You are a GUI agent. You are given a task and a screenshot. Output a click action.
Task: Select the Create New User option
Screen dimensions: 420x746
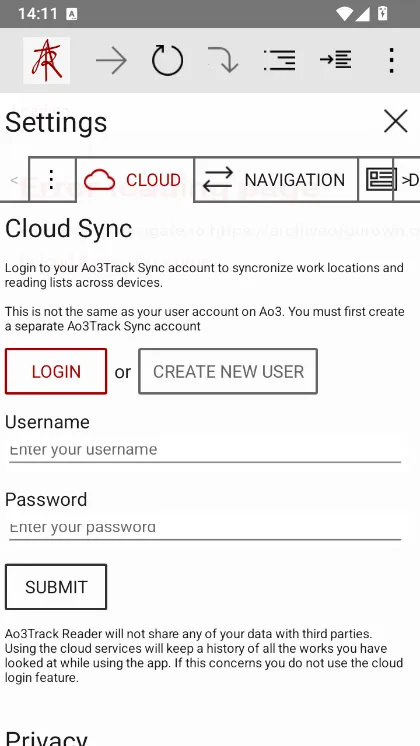point(228,372)
